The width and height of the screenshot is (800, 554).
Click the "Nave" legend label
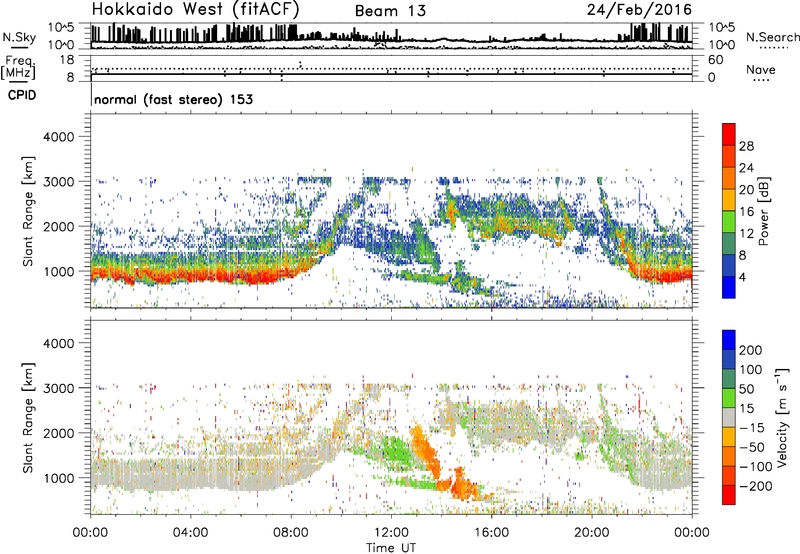[x=761, y=69]
